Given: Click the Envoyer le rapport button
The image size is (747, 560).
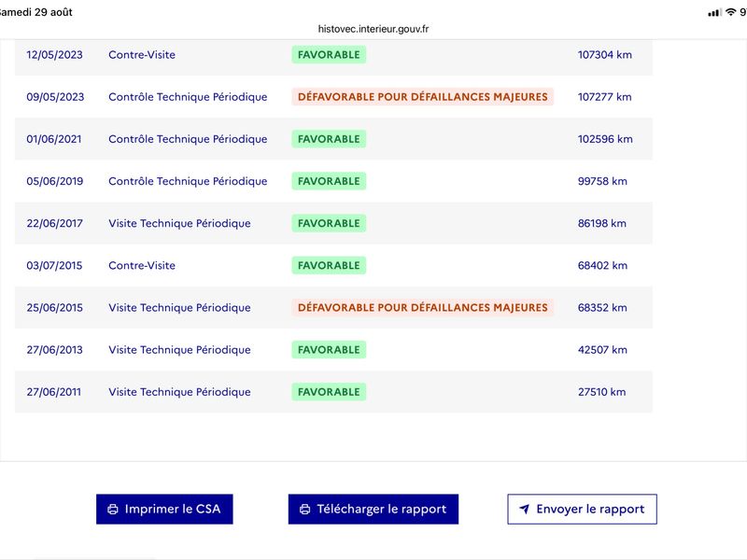Looking at the screenshot, I should (582, 509).
